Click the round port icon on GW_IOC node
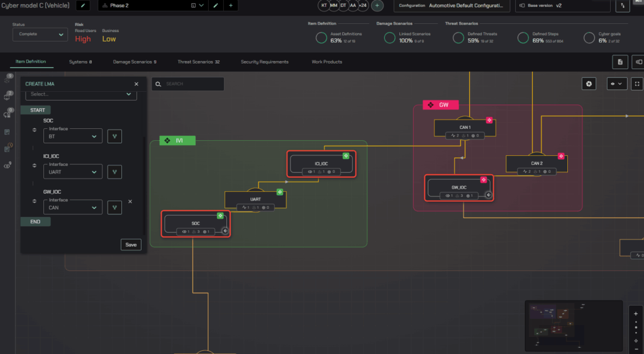 click(488, 195)
